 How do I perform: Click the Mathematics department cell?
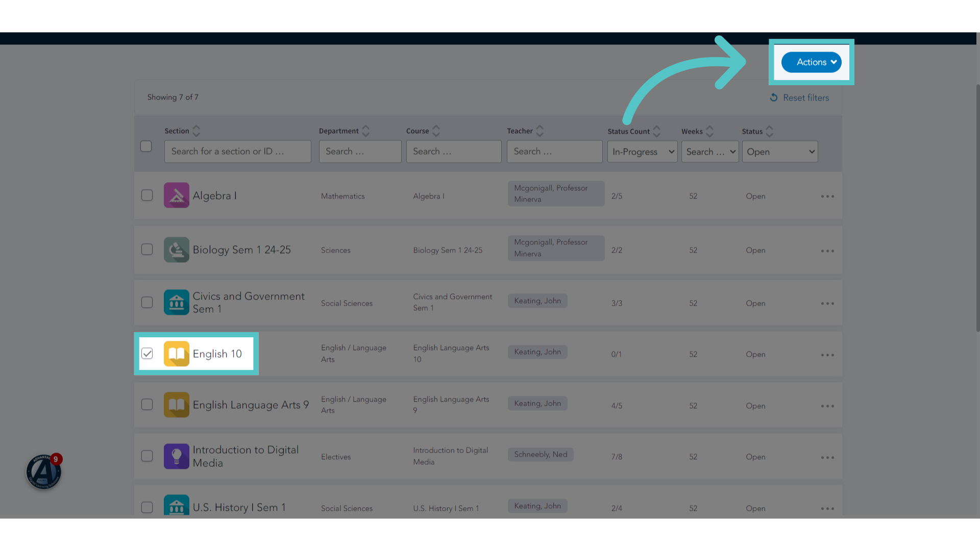(x=342, y=196)
